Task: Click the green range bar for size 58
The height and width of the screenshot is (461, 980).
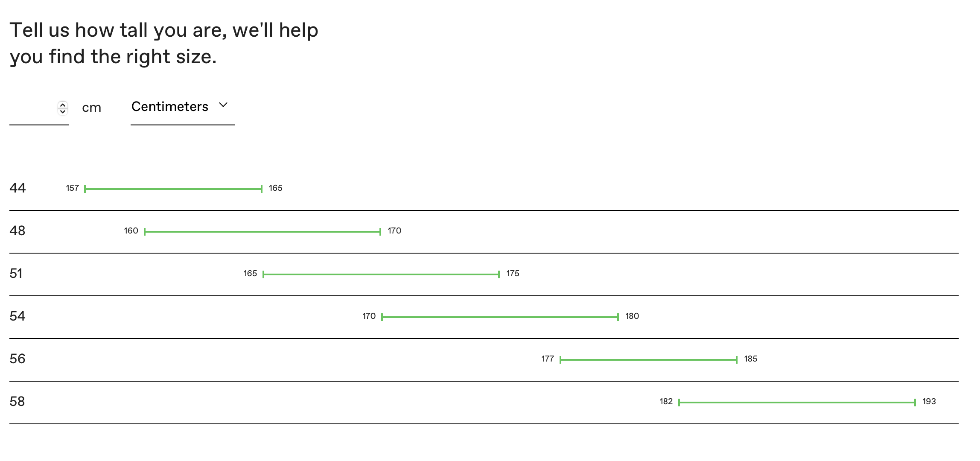Action: (797, 403)
